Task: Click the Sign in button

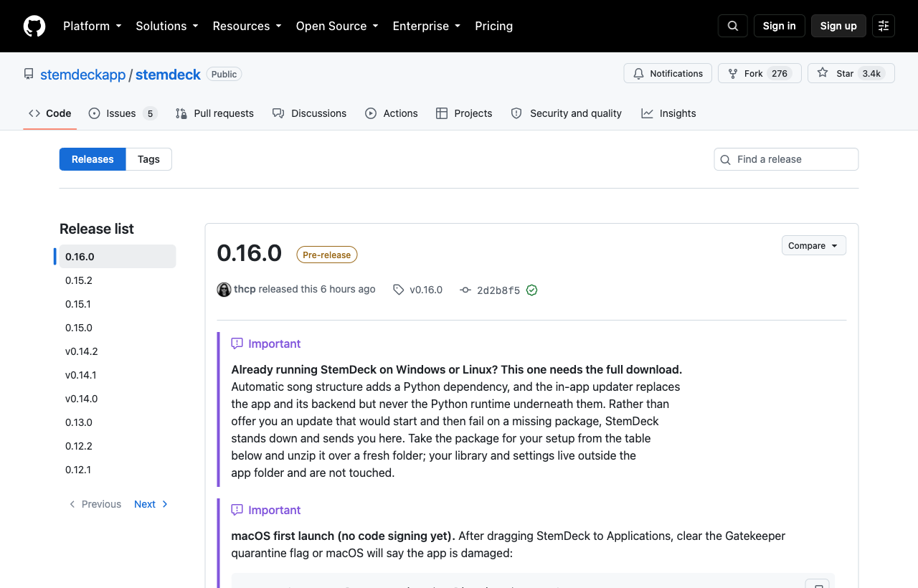Action: click(780, 26)
